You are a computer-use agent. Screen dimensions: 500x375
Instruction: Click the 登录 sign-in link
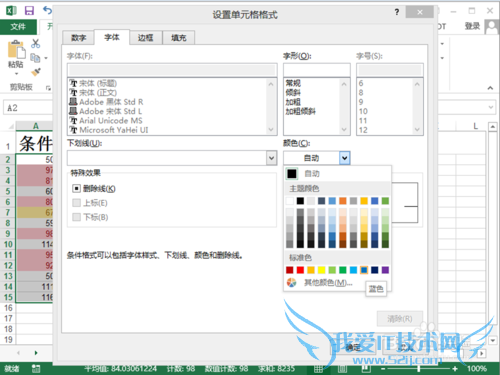click(472, 26)
